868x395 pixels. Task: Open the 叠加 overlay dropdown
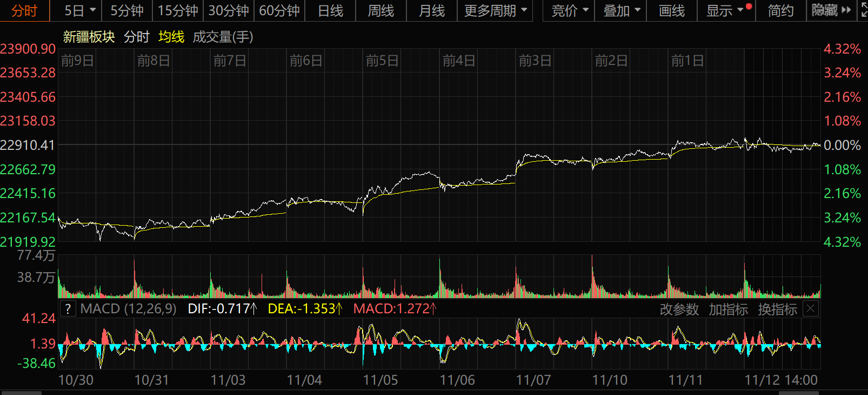(622, 10)
